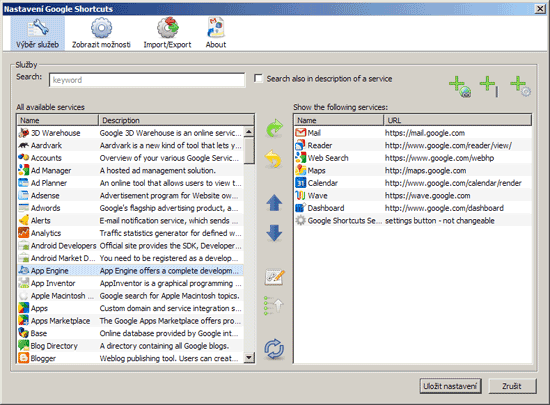Select the Apple Macintosh row
Viewport: 550px width, 405px height.
130,296
